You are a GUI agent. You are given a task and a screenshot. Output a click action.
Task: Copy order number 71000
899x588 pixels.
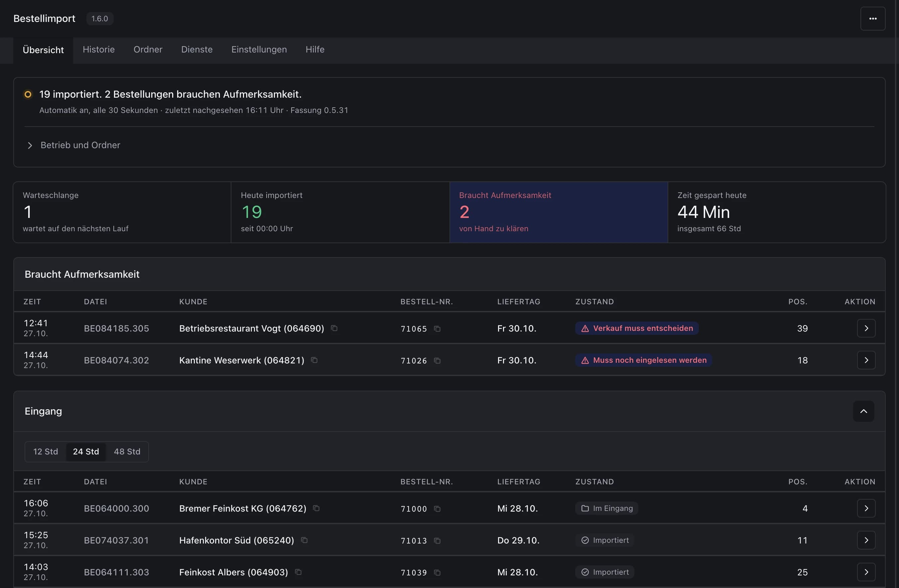[x=437, y=509]
